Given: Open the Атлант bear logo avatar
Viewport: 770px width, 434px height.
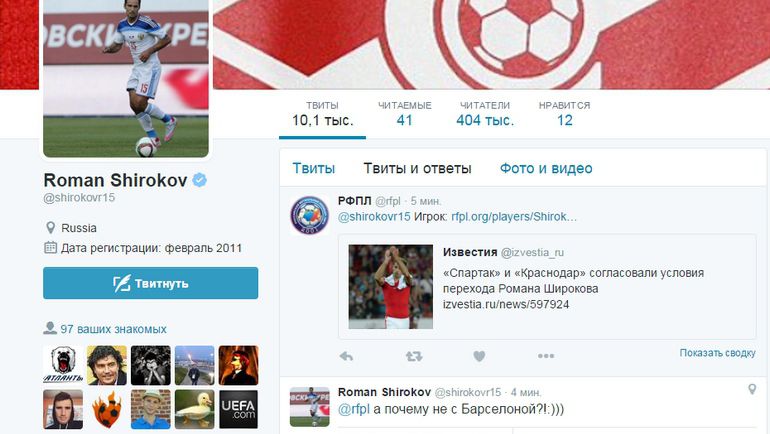Looking at the screenshot, I should pos(63,365).
